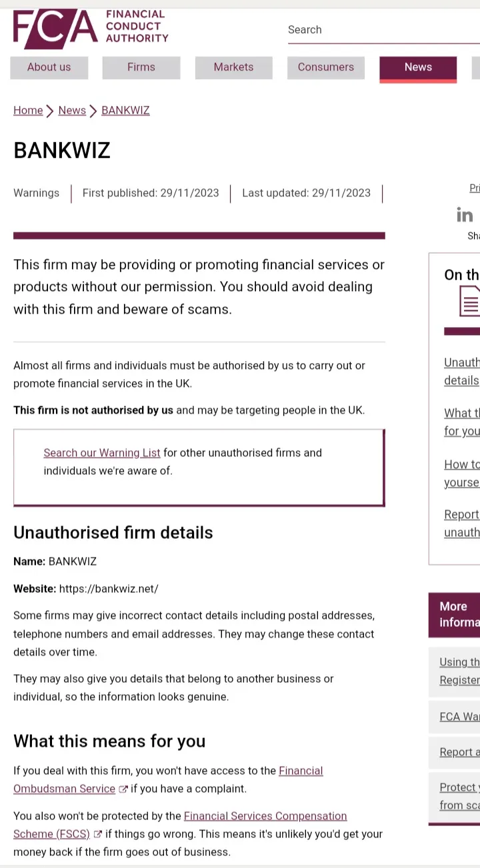The width and height of the screenshot is (480, 868).
Task: Click the FCA logo
Action: pos(91,29)
